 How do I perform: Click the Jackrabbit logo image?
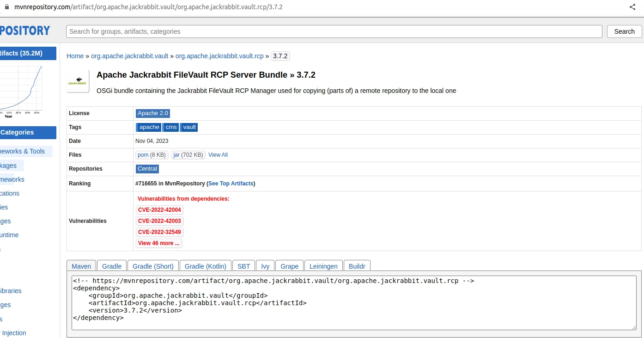point(78,81)
